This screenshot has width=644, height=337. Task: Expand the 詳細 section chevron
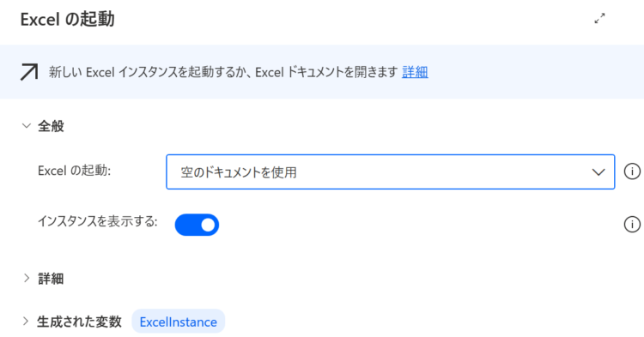[x=27, y=279]
